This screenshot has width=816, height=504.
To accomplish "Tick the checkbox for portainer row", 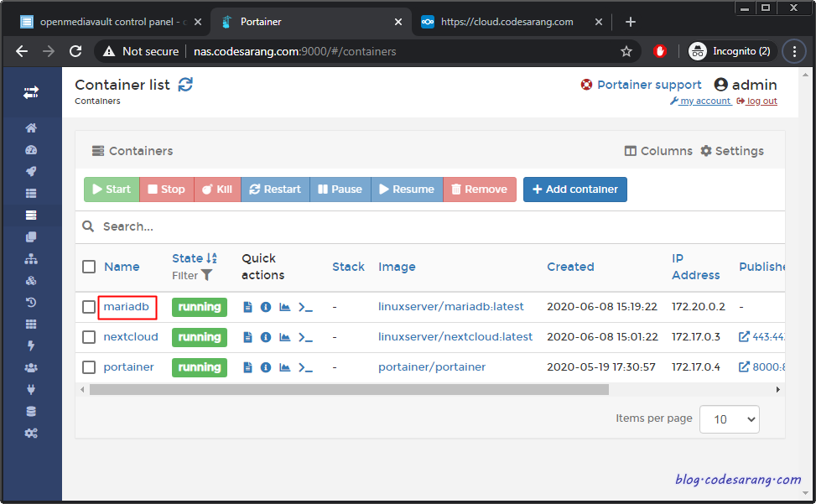I will [89, 367].
